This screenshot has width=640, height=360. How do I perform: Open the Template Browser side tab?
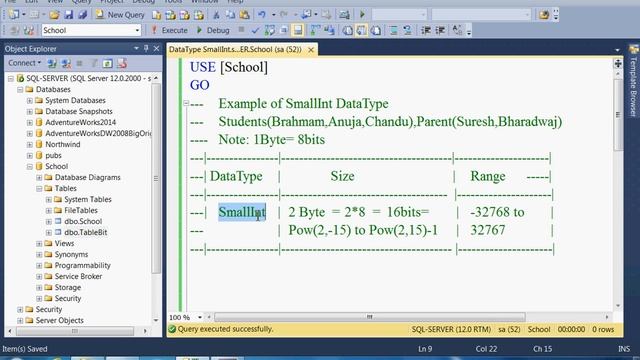pyautogui.click(x=633, y=81)
